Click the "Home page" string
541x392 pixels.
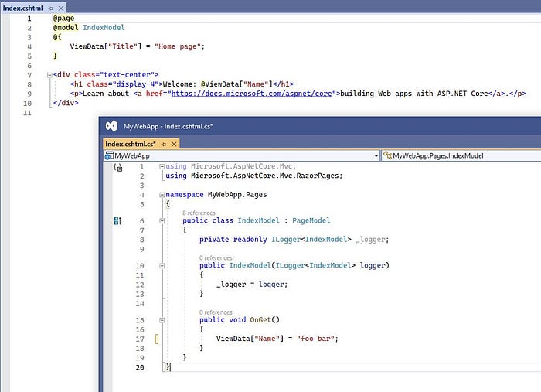pyautogui.click(x=177, y=46)
